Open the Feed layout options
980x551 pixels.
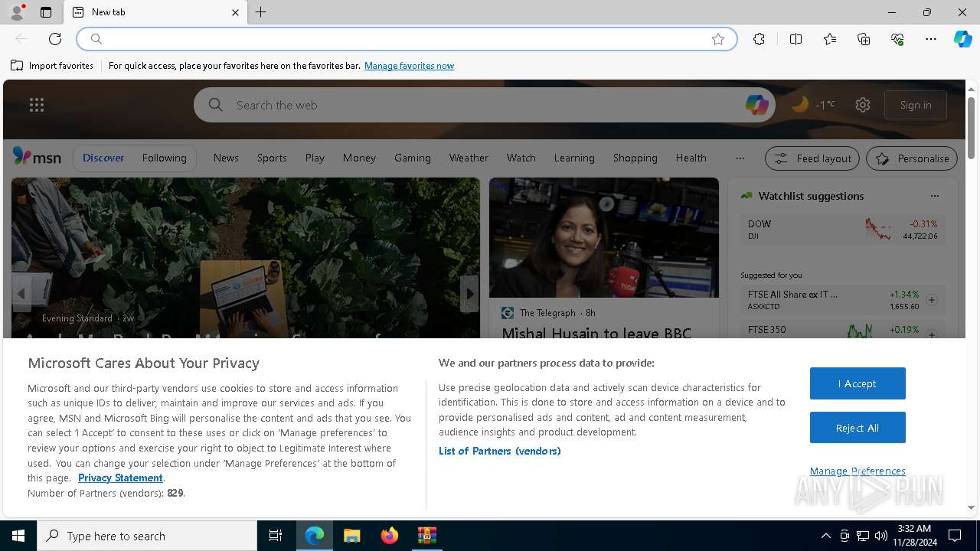point(812,158)
